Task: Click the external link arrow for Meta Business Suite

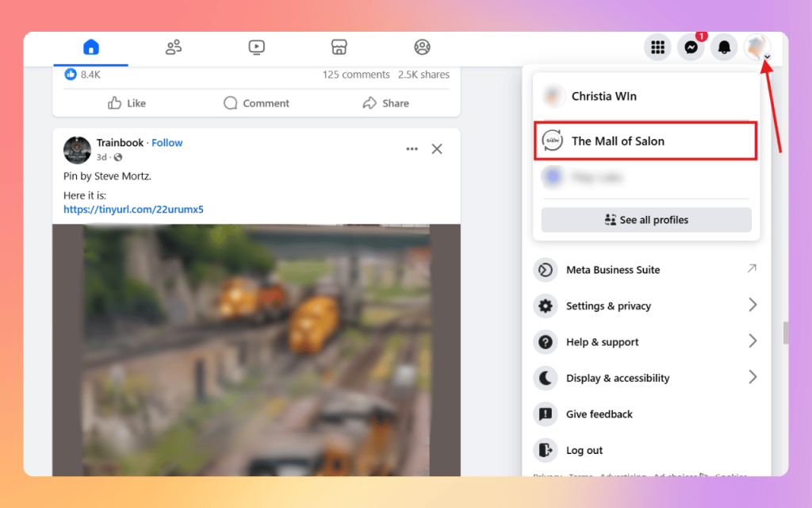Action: pos(752,268)
